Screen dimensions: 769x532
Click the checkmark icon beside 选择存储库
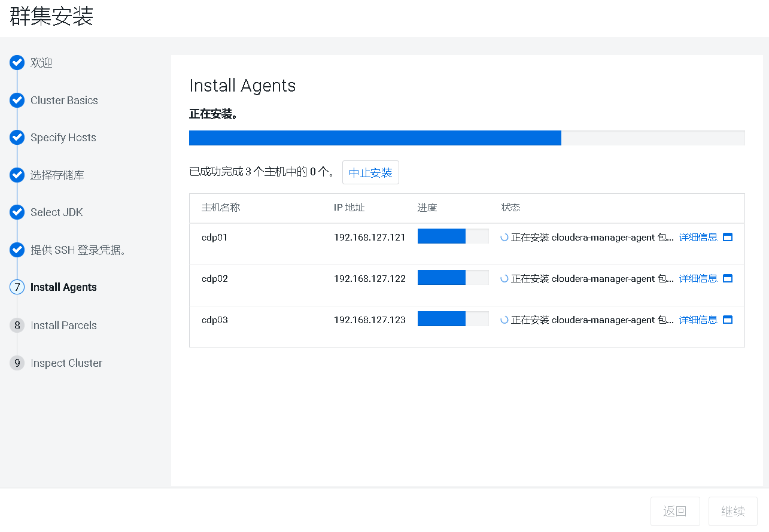[17, 175]
